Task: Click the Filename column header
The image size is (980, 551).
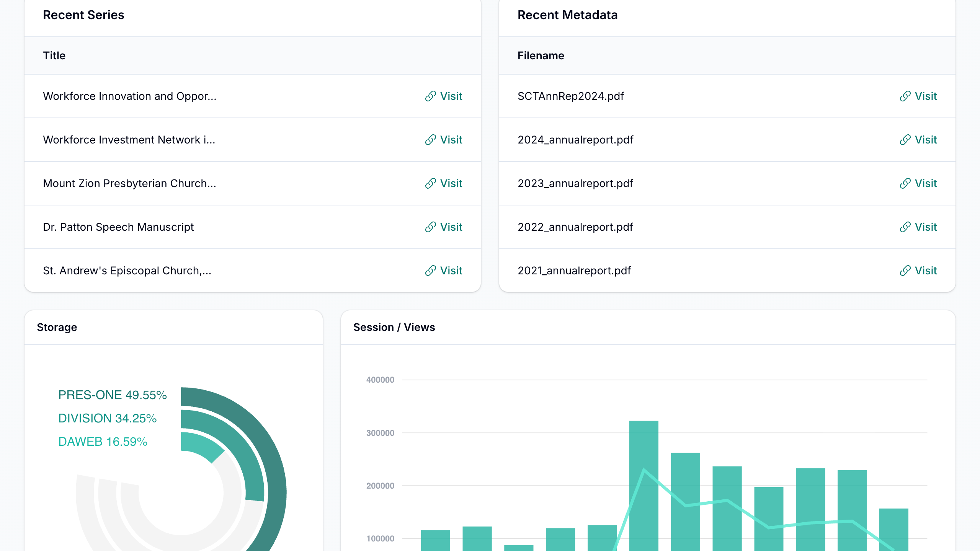Action: click(x=541, y=55)
